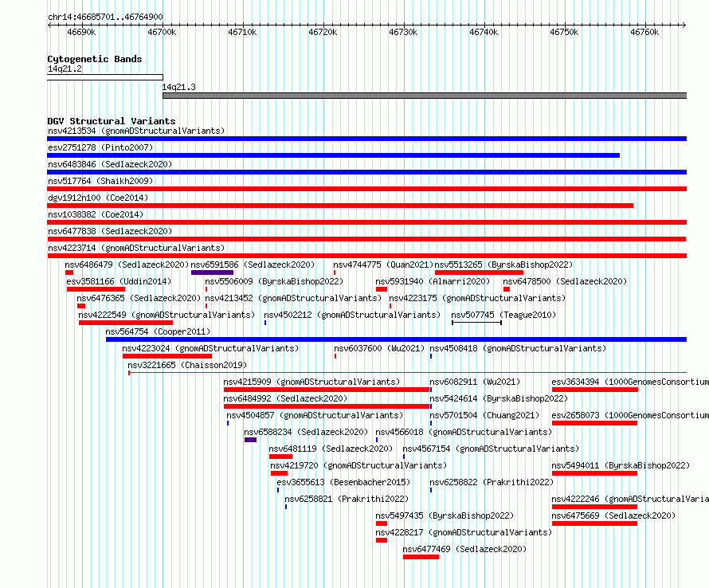This screenshot has height=588, width=709.
Task: Click the 46760k ruler tick label
Action: click(644, 32)
